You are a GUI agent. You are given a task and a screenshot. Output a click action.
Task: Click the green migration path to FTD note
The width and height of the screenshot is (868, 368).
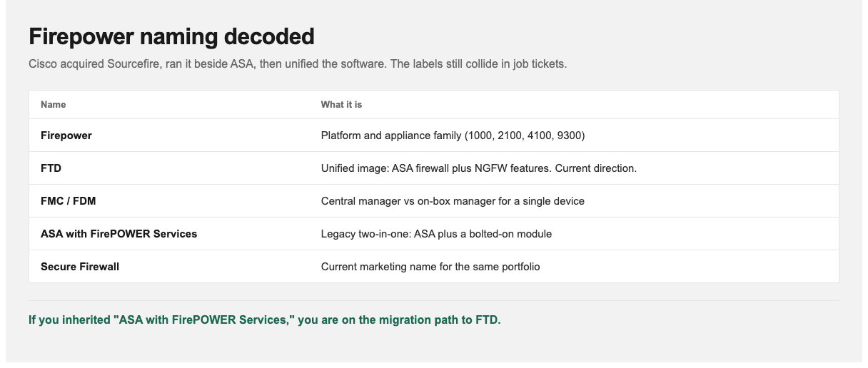pos(265,320)
